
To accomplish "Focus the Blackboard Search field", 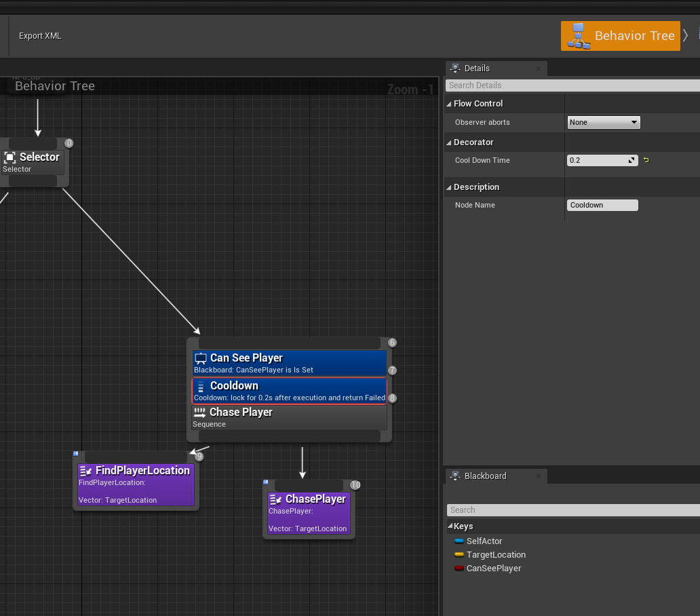I will (x=573, y=509).
